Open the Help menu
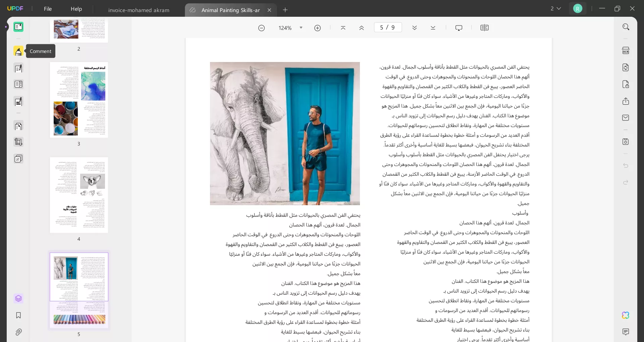The width and height of the screenshot is (644, 342). click(x=76, y=9)
